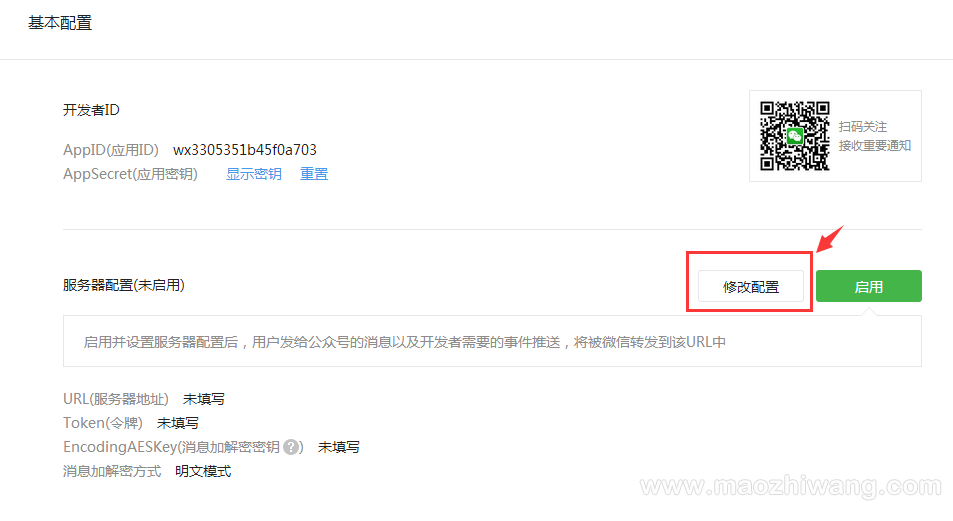Screen dimensions: 953x521
Task: Click the red arrow annotation
Action: pyautogui.click(x=830, y=239)
